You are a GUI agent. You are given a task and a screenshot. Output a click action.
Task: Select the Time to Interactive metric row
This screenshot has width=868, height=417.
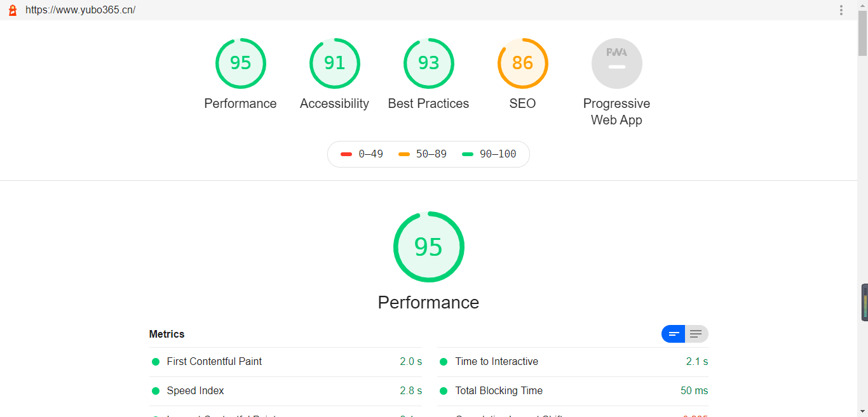pyautogui.click(x=573, y=362)
